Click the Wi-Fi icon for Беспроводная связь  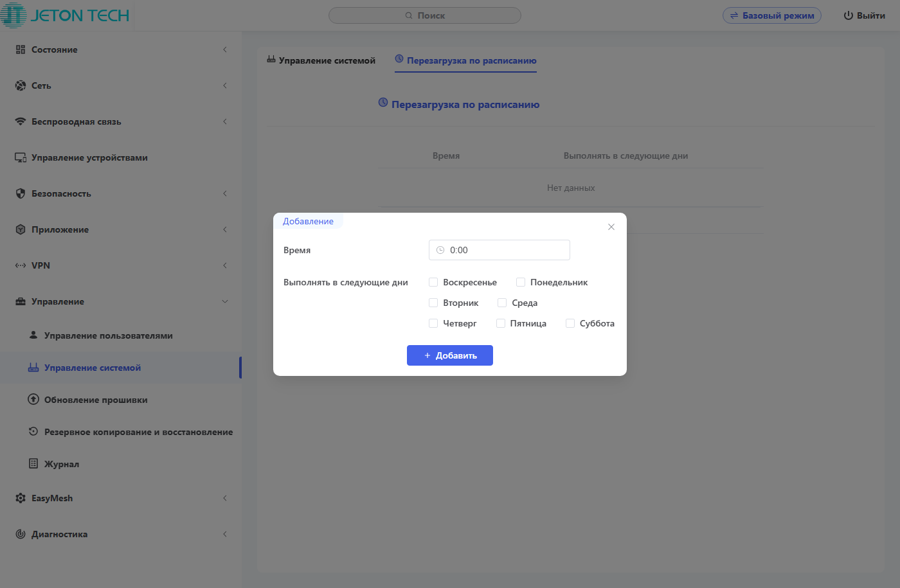(21, 121)
